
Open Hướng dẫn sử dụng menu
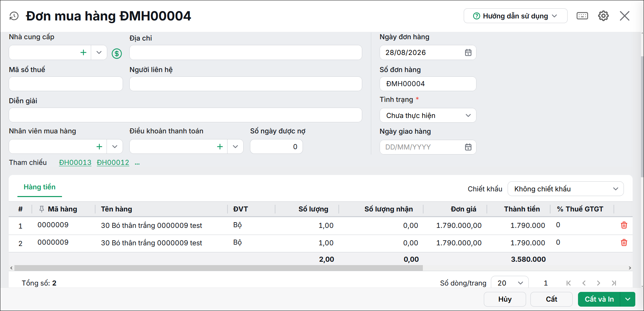tap(515, 16)
